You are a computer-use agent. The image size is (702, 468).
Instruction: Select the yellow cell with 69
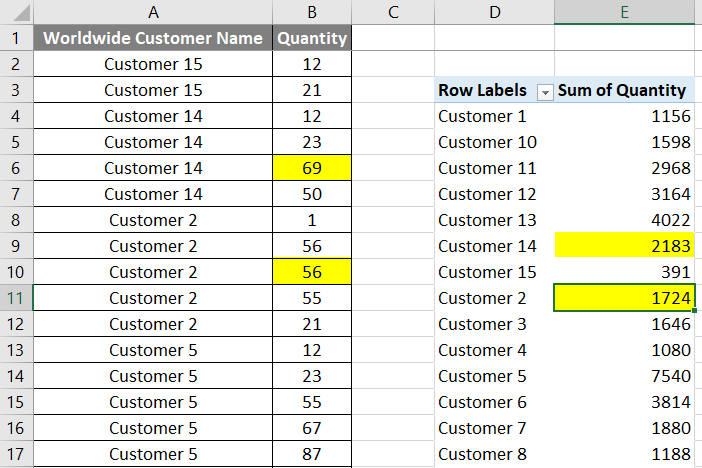312,168
